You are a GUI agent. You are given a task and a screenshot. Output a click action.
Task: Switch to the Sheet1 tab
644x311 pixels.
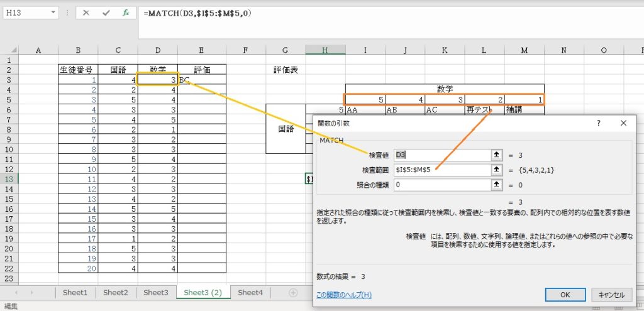pyautogui.click(x=75, y=293)
